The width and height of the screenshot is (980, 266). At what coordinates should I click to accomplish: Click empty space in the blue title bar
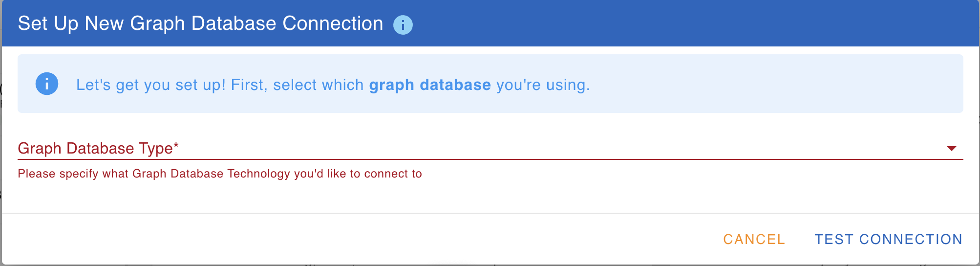coord(684,23)
